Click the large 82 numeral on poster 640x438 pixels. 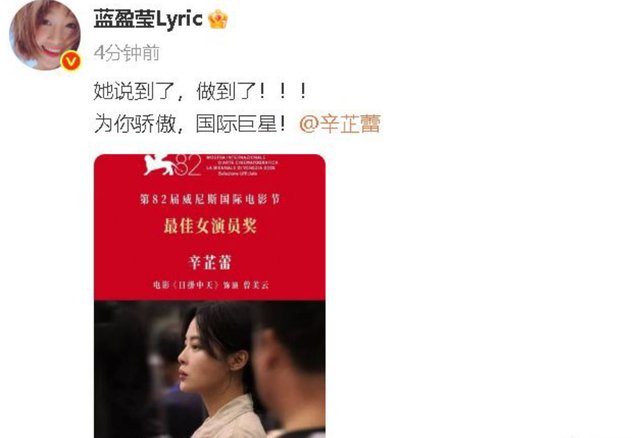[x=189, y=165]
